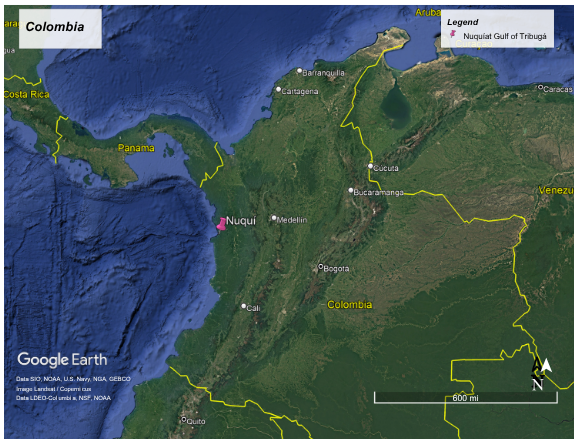Click the 'Cali' city label
The image size is (574, 439).
pos(253,308)
